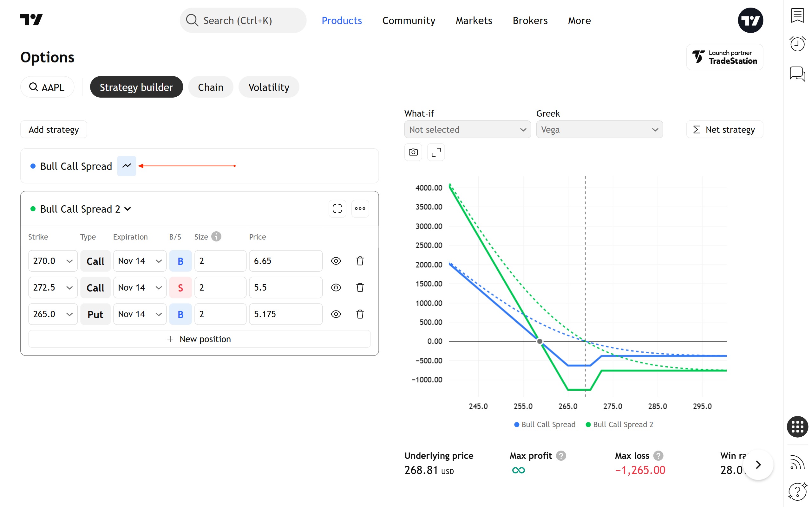Click the Bull Call Spread chart-line icon
Image resolution: width=812 pixels, height=507 pixels.
tap(127, 166)
